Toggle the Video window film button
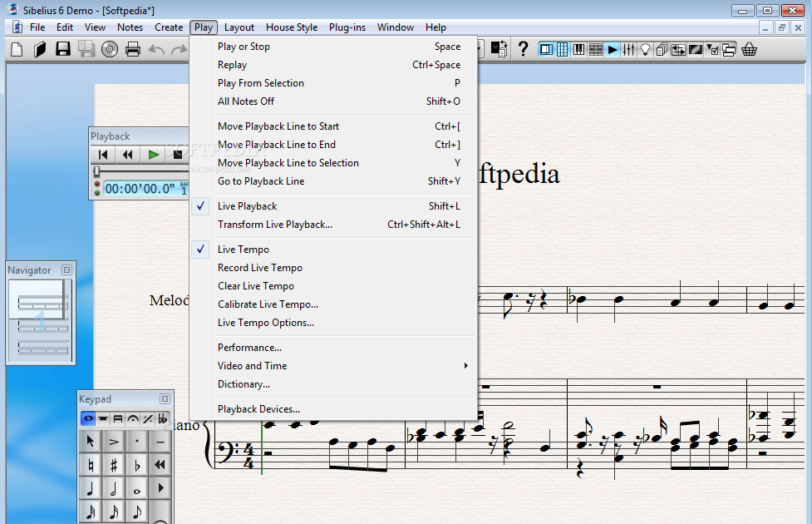The width and height of the screenshot is (812, 524). 696,50
